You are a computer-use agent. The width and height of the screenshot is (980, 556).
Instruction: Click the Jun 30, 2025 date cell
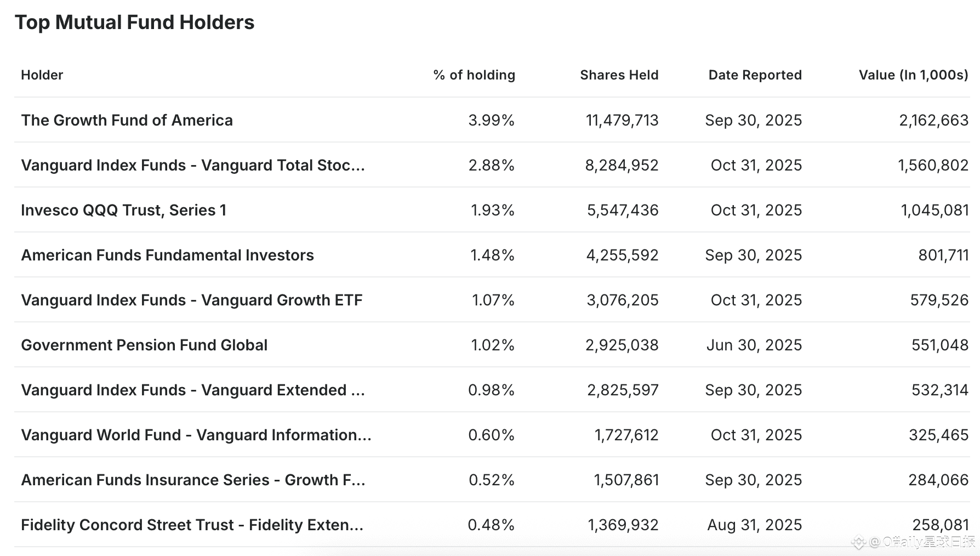pos(754,345)
